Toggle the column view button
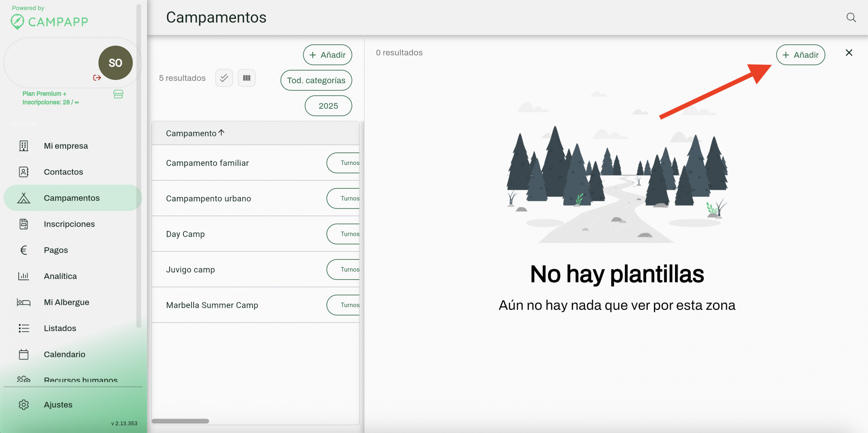This screenshot has width=868, height=433. pyautogui.click(x=246, y=78)
